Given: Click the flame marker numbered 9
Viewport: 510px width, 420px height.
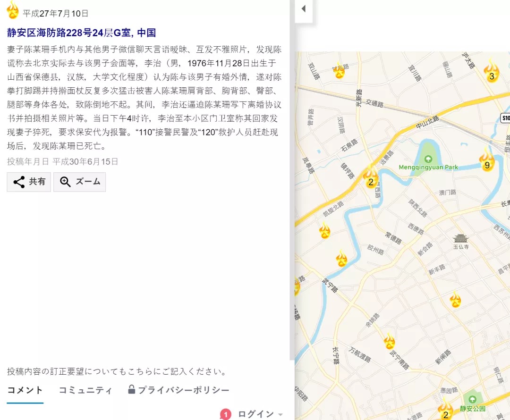Looking at the screenshot, I should click(x=486, y=160).
